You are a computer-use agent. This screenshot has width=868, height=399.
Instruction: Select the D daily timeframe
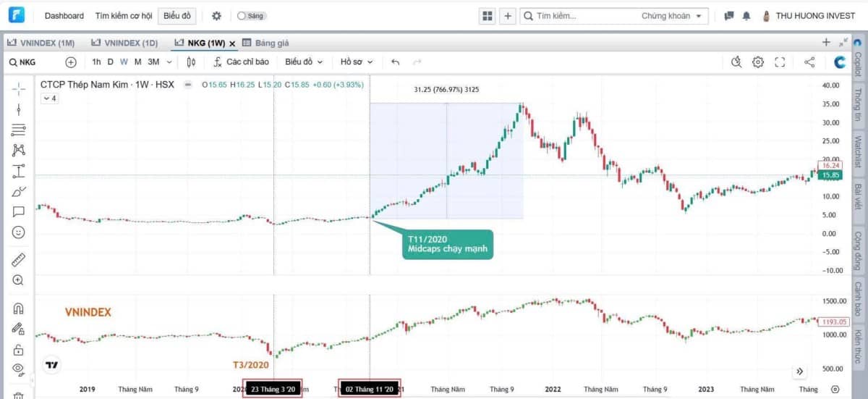(111, 62)
